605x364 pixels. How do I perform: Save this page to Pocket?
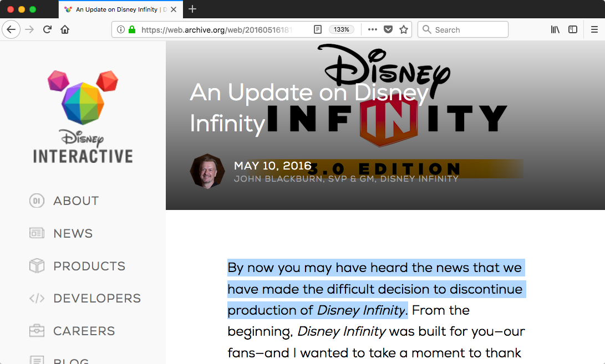pos(388,29)
